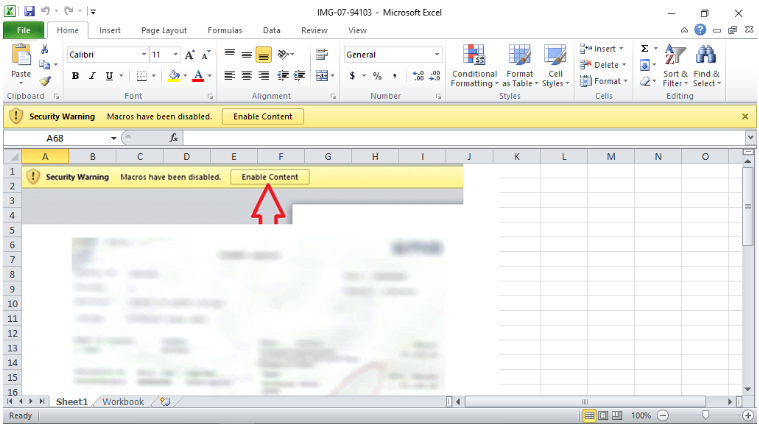Select the Sheet1 sheet tab
The image size is (759, 424).
[72, 402]
